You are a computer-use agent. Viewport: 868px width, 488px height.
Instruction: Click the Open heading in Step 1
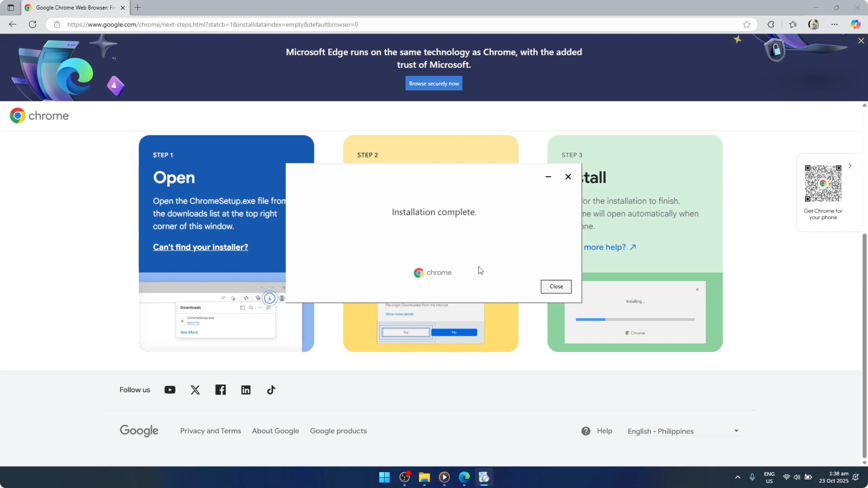[174, 178]
